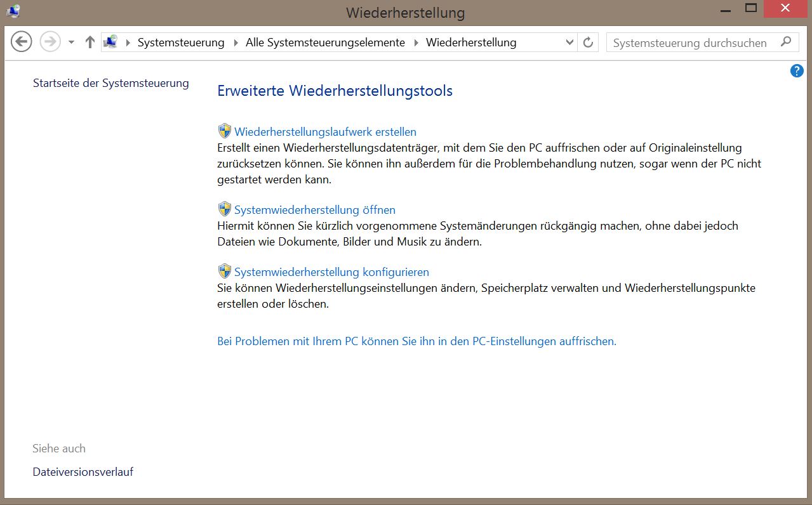Open the PC-Einstellungen auffrischen link
This screenshot has height=505, width=812.
pyautogui.click(x=416, y=341)
